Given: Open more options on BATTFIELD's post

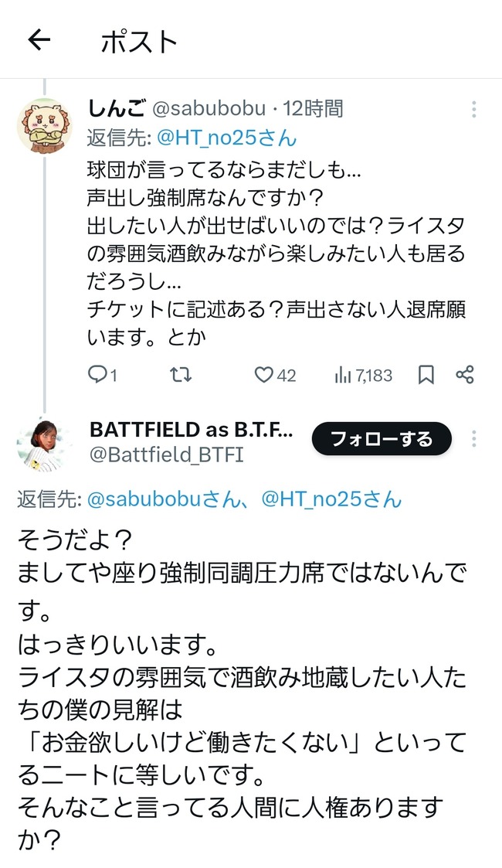Looking at the screenshot, I should pos(473,438).
